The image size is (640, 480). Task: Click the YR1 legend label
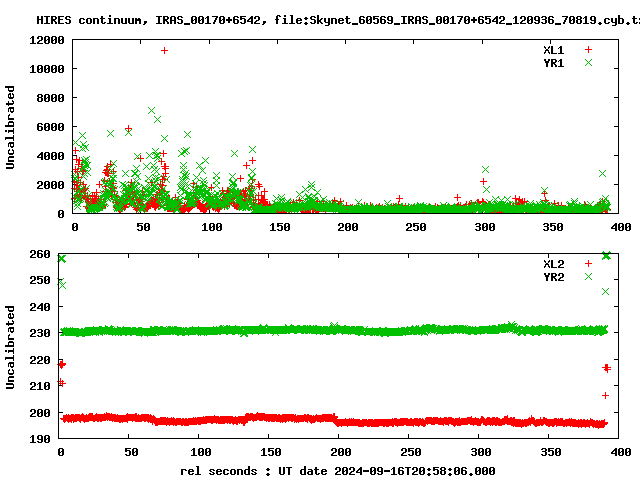pyautogui.click(x=553, y=62)
